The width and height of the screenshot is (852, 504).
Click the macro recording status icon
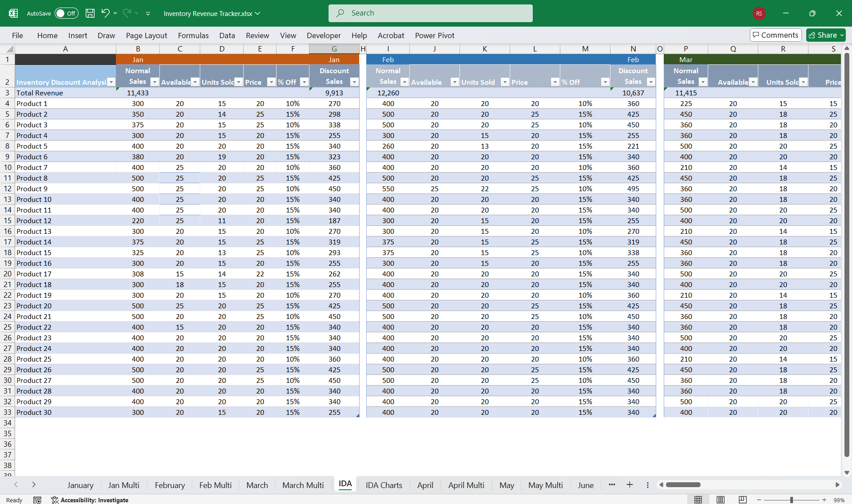(37, 500)
